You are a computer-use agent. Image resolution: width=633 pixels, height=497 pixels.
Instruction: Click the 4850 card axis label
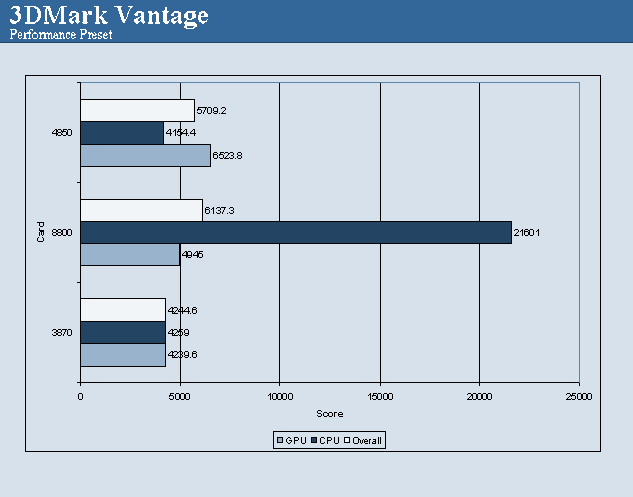point(62,132)
